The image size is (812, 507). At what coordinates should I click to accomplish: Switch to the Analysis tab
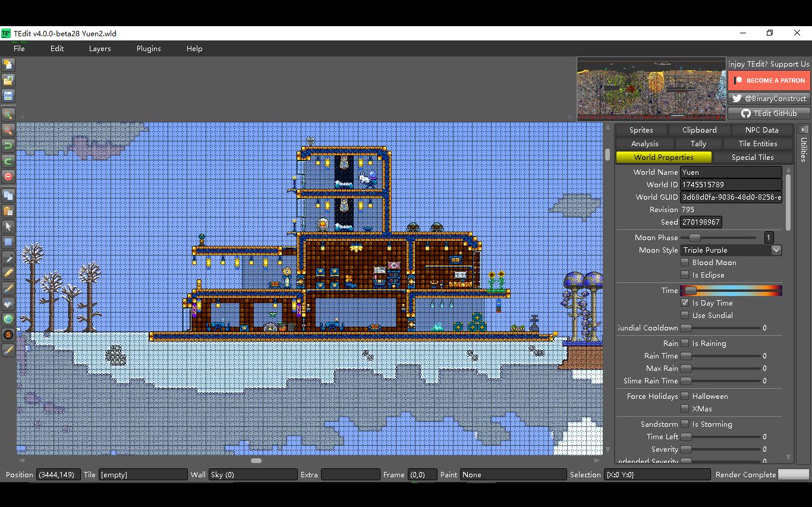pos(644,143)
